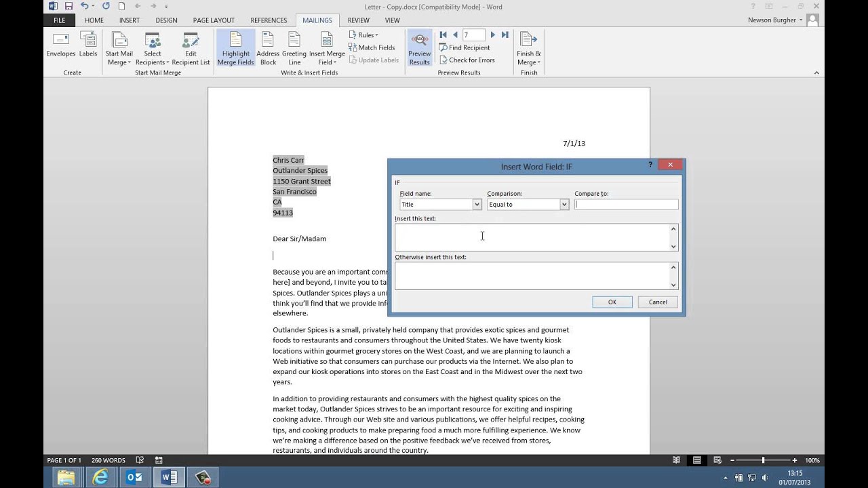Open Select Recipients dropdown

(153, 49)
